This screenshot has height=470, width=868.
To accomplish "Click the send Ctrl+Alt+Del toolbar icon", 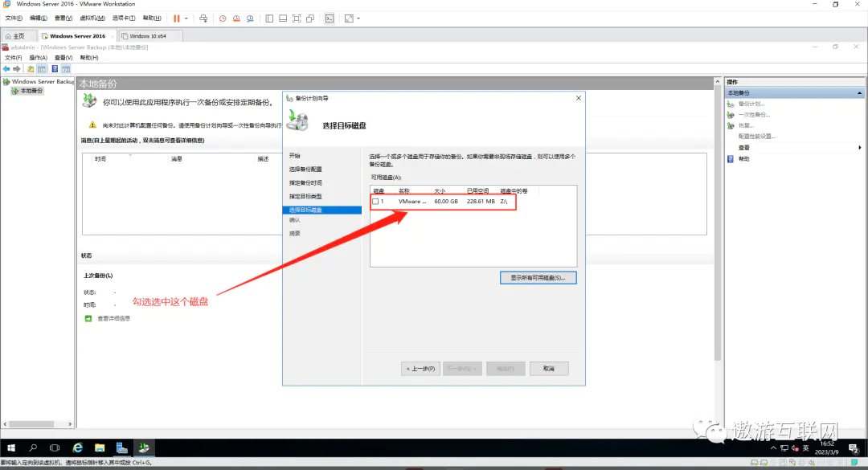I will point(203,18).
